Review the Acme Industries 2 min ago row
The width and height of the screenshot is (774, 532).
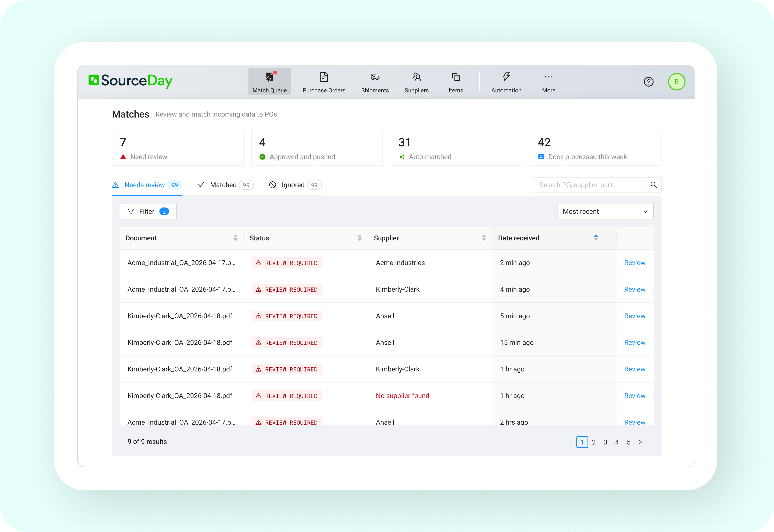click(634, 263)
